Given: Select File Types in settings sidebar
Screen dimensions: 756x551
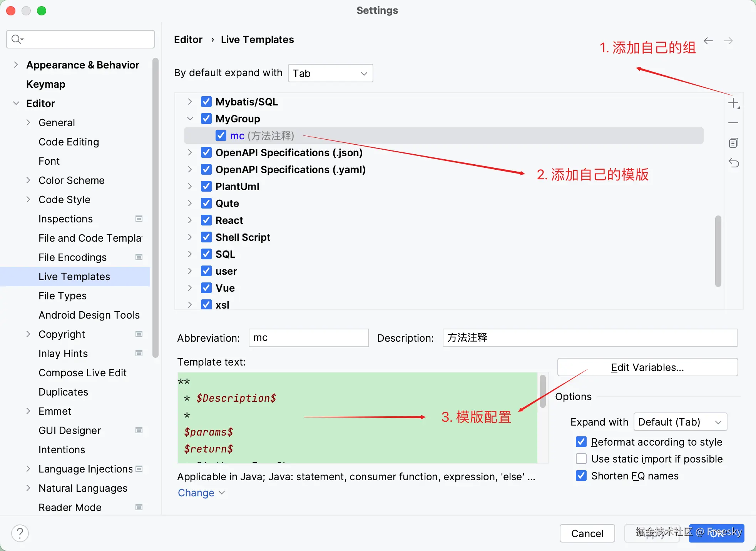Looking at the screenshot, I should point(62,296).
